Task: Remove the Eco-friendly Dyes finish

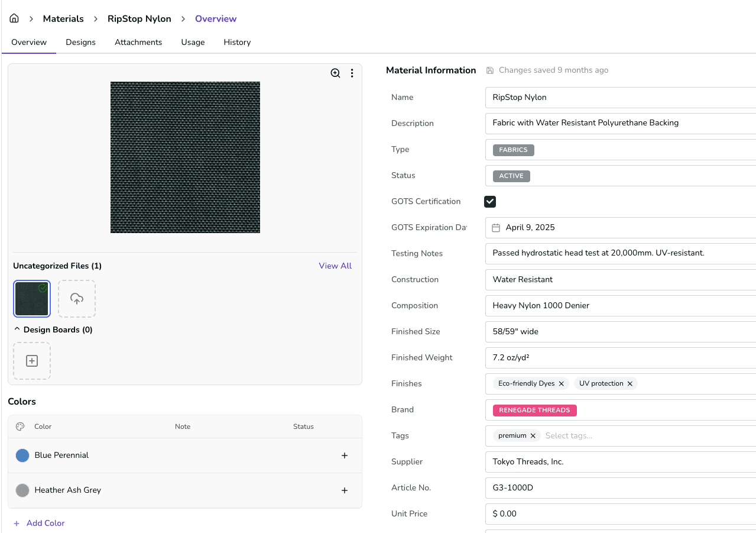Action: click(x=562, y=384)
